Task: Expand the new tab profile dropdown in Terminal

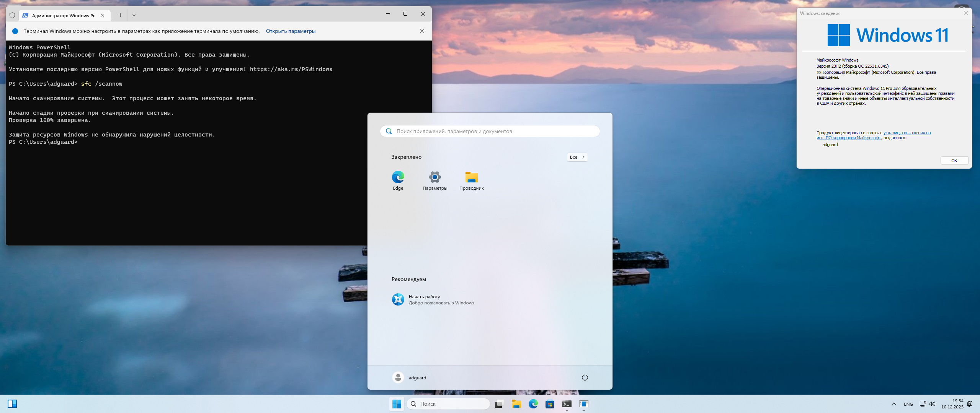Action: (134, 15)
